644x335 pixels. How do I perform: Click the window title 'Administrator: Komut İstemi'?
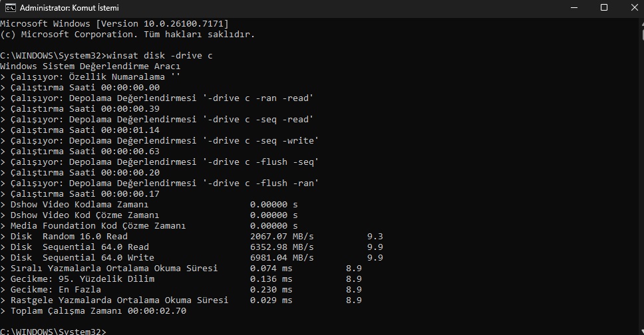[69, 8]
